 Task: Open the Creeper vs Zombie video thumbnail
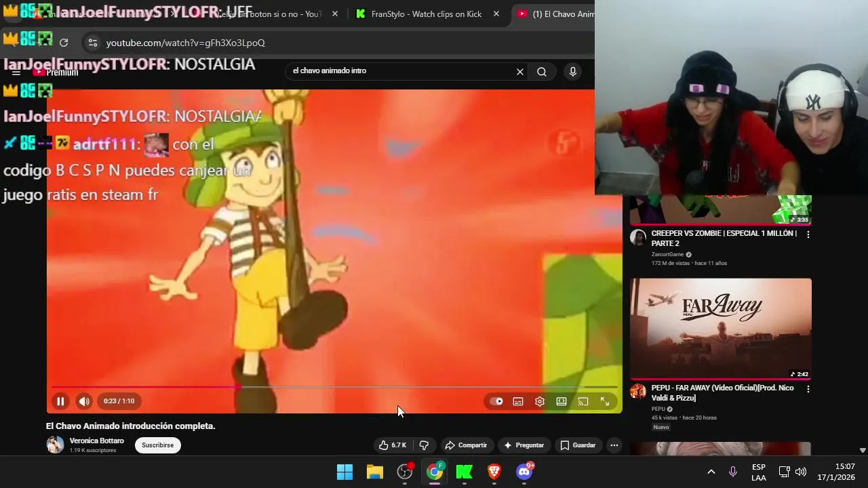click(720, 210)
